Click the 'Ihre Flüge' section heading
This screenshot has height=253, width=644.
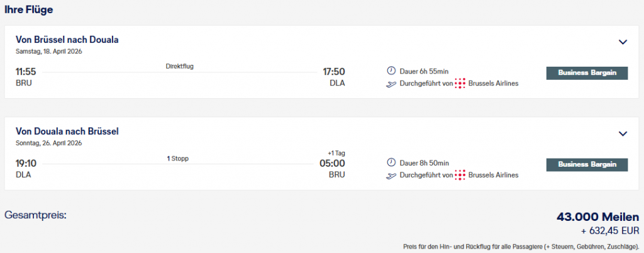pyautogui.click(x=29, y=9)
